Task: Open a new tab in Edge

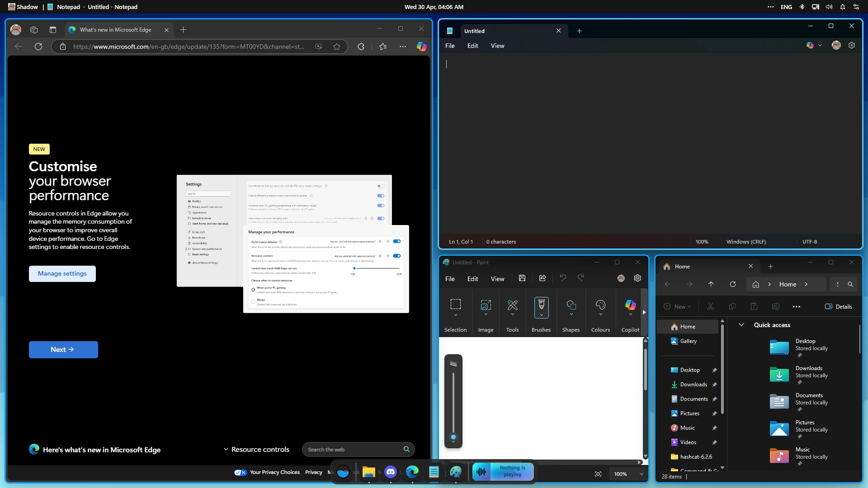Action: click(x=183, y=30)
